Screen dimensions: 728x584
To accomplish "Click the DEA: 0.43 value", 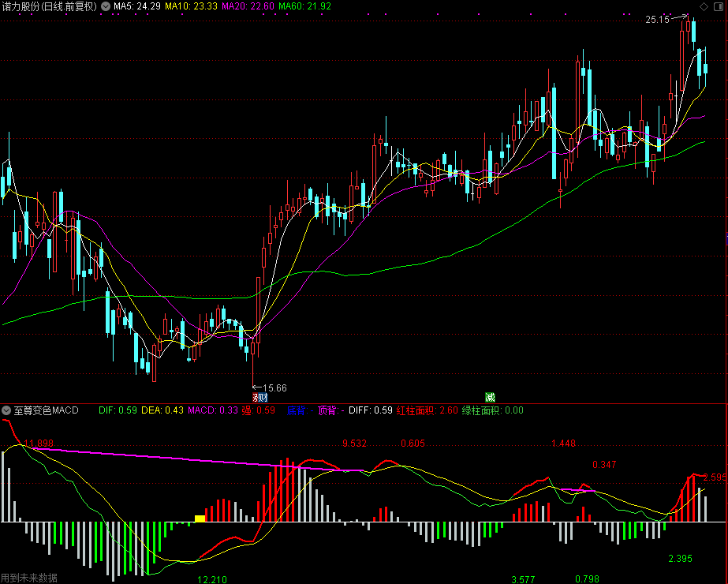I will click(162, 410).
